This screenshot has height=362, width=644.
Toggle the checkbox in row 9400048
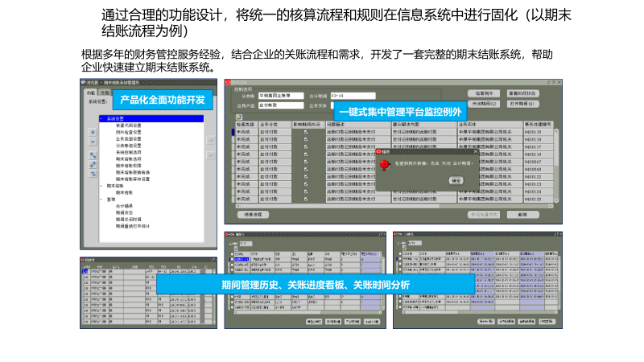click(306, 169)
